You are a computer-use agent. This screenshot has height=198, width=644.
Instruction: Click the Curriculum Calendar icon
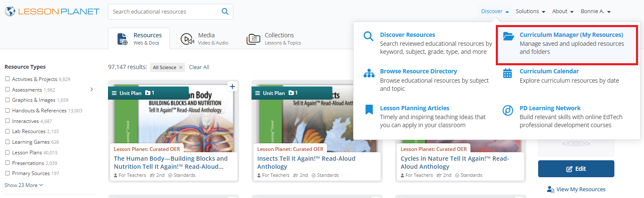click(507, 73)
